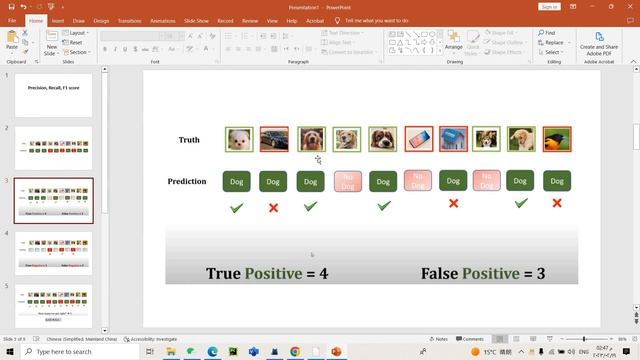640x360 pixels.
Task: Click the Format Painter brush icon
Action: pos(25,52)
